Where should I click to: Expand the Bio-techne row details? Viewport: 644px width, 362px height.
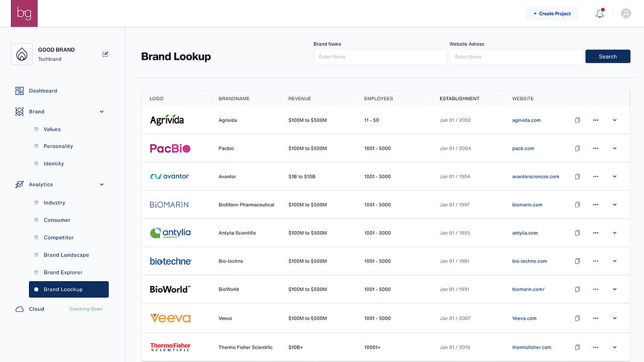pos(615,261)
